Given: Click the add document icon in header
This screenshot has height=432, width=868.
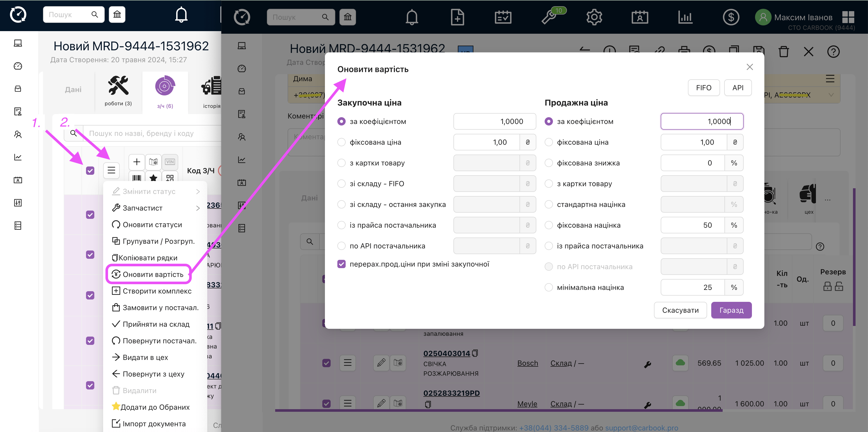Looking at the screenshot, I should tap(457, 17).
